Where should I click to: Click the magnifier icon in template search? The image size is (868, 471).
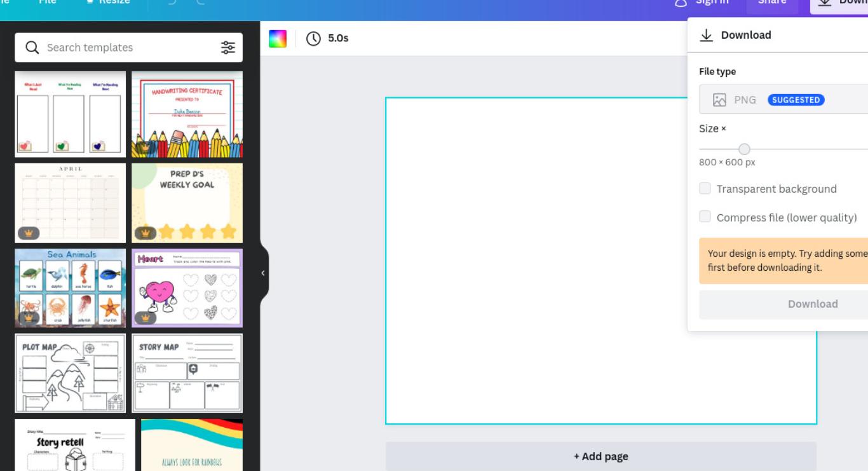[x=32, y=47]
